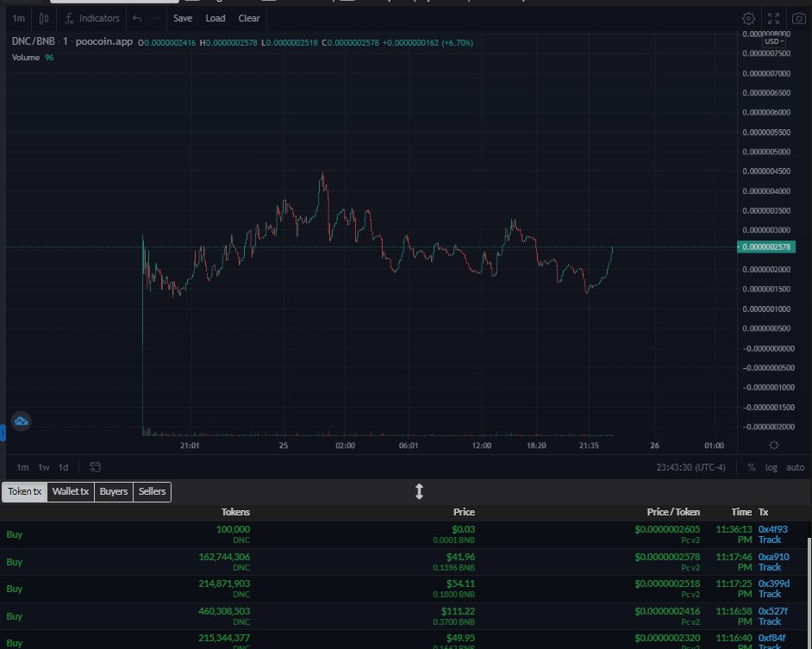The width and height of the screenshot is (812, 649).
Task: Open go-to-date calendar icon
Action: coord(95,467)
